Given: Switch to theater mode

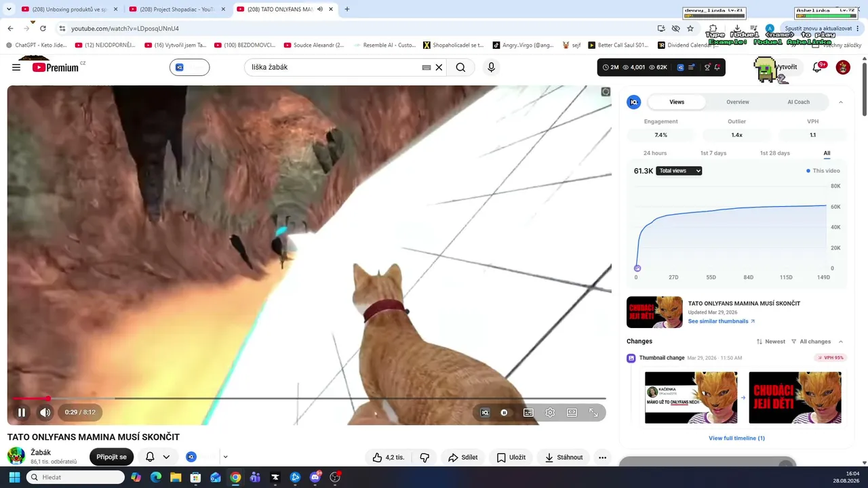Looking at the screenshot, I should coord(572,412).
